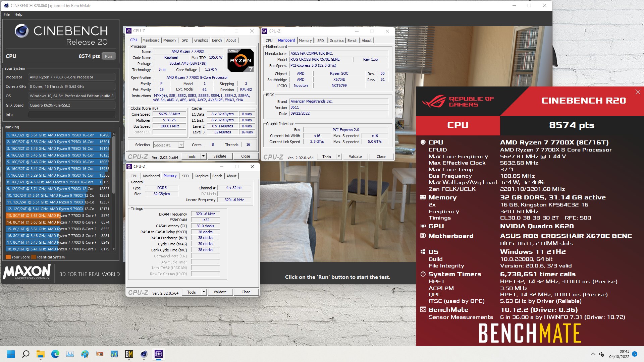This screenshot has height=362, width=644.
Task: Click the Core Speed value 5625.33 MHz
Action: (x=169, y=114)
